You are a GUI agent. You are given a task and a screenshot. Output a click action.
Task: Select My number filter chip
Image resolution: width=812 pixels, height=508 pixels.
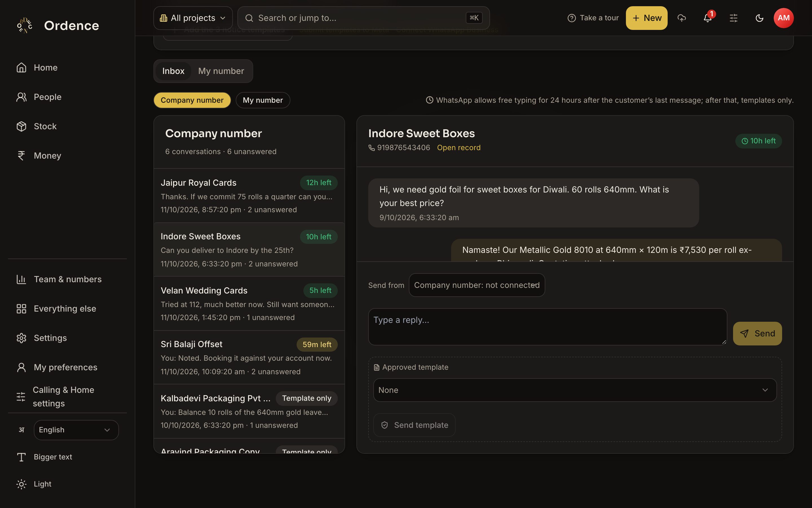[x=263, y=100]
